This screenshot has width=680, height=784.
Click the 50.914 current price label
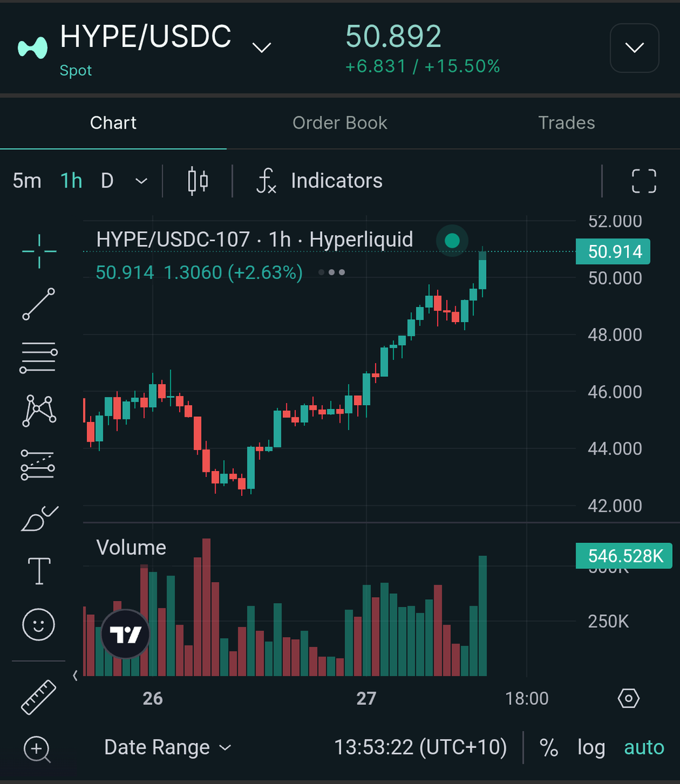tap(613, 252)
